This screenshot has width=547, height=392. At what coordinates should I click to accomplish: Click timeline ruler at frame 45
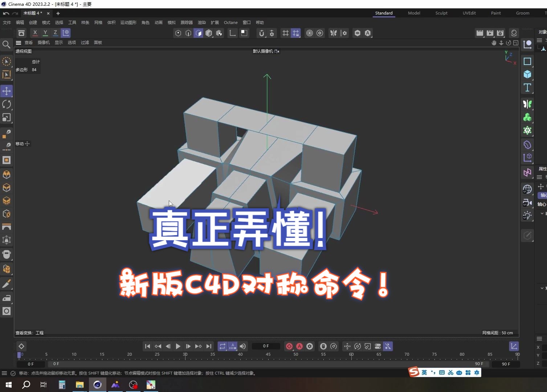click(268, 355)
